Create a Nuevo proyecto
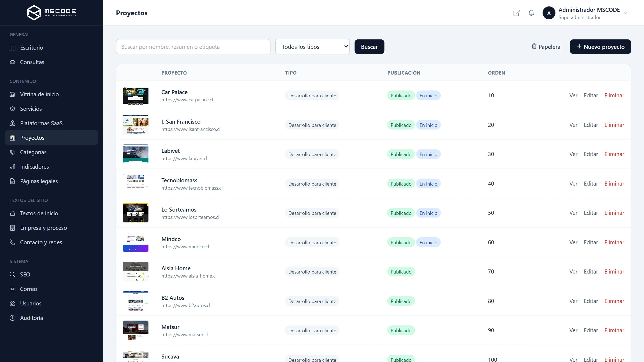The height and width of the screenshot is (362, 644). click(600, 47)
